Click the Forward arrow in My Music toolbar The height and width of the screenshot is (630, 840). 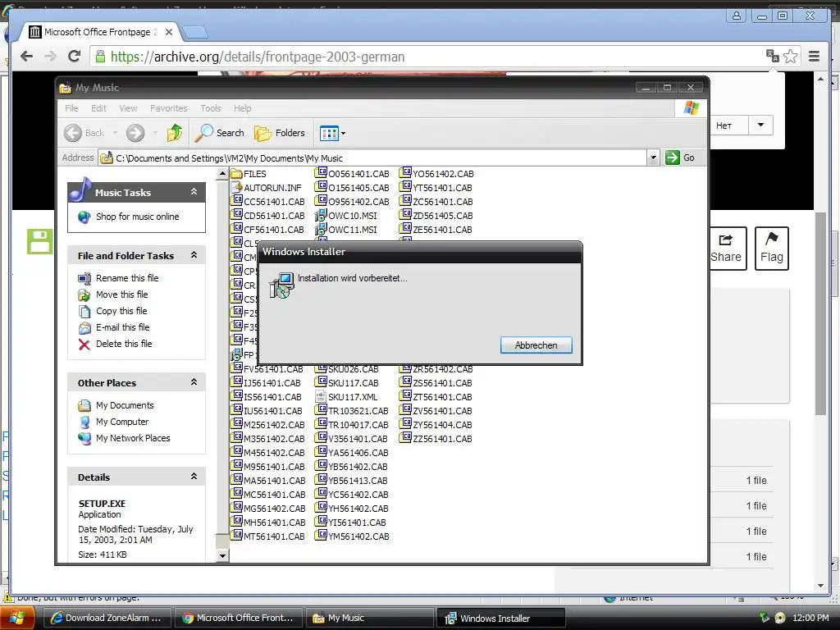click(135, 133)
